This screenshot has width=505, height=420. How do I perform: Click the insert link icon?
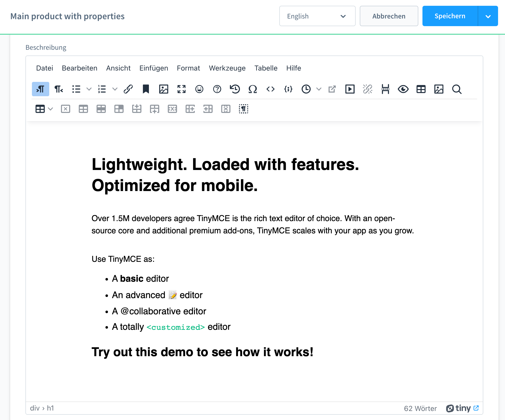tap(128, 89)
